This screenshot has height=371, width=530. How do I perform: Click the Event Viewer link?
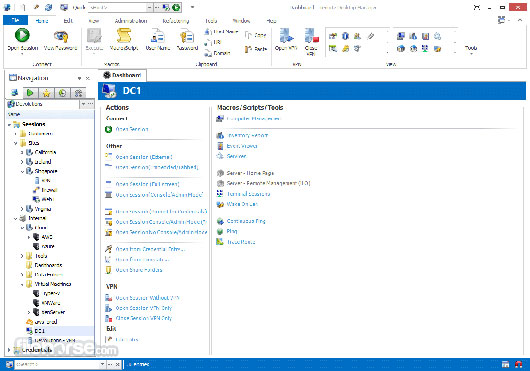coord(242,146)
